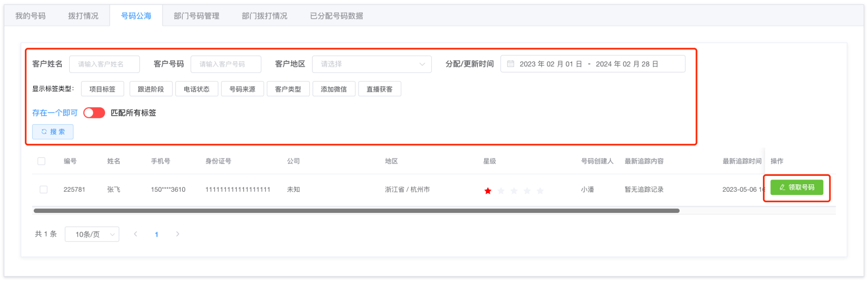Click the 客户姓名 input field

(105, 64)
